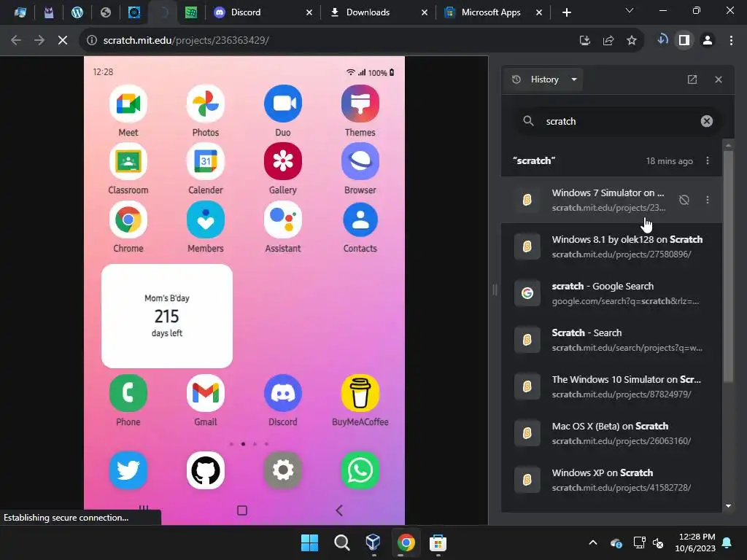
Task: Open the Meet app icon
Action: (128, 104)
